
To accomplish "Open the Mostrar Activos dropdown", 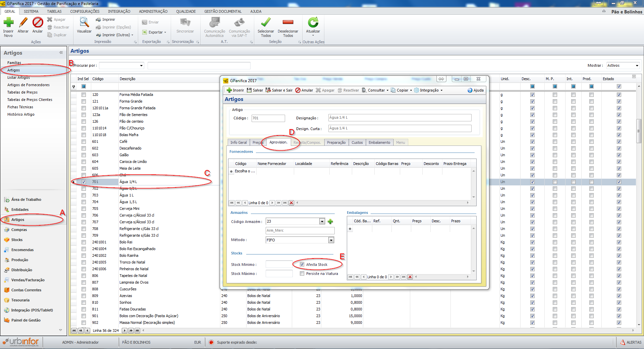I will 637,66.
